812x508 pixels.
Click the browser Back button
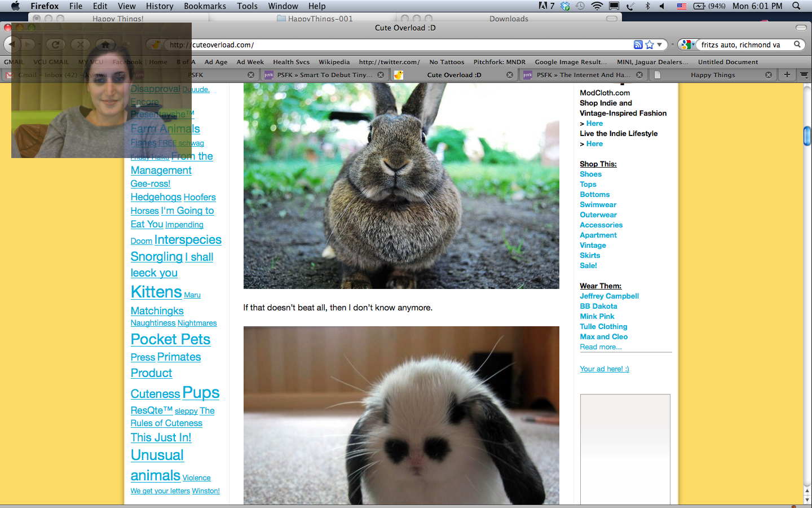pos(12,44)
